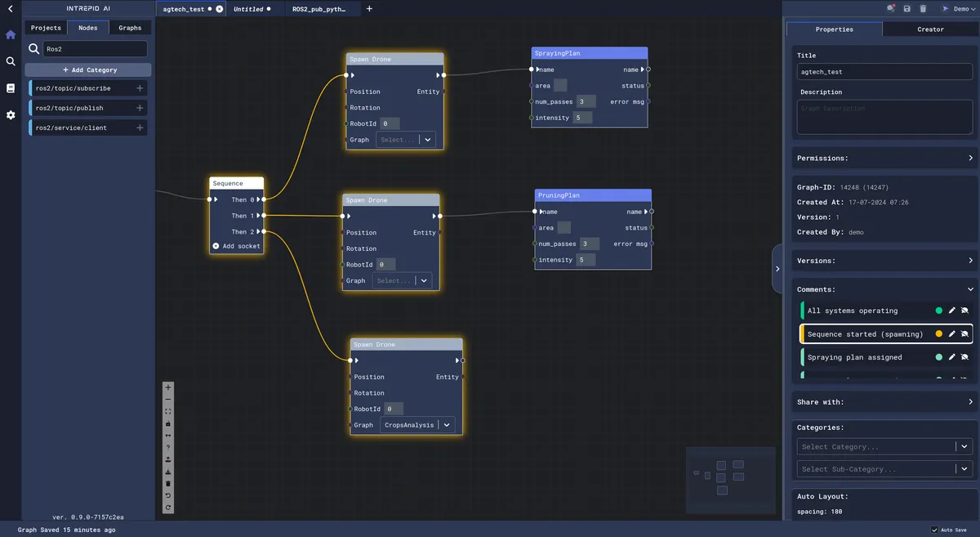Select the ros2/service/client node entry
Screen dimensions: 980x537
[x=88, y=128]
